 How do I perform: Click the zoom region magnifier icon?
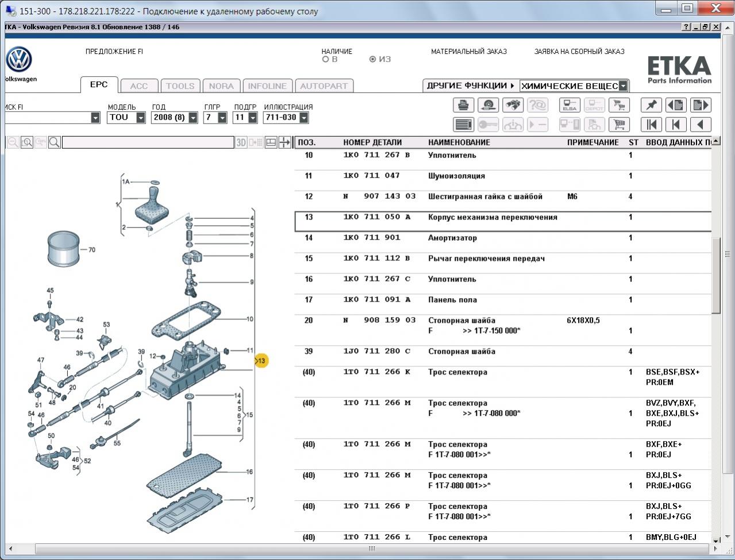[27, 142]
